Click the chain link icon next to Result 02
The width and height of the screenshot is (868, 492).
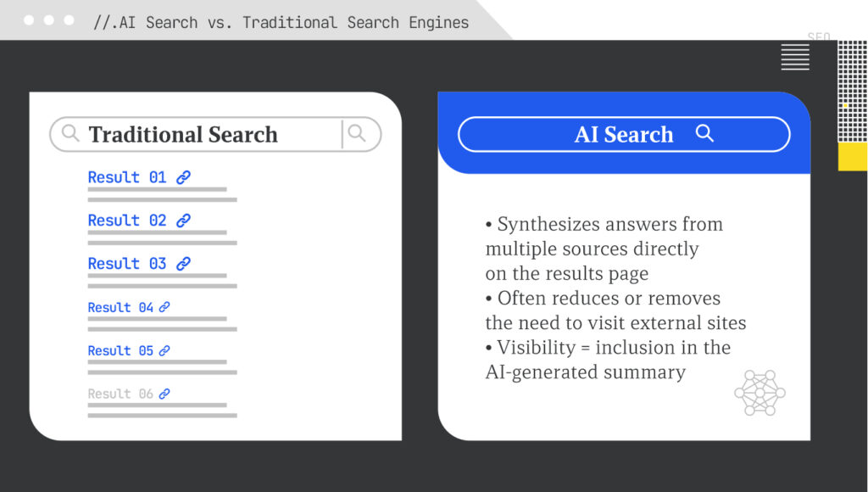click(183, 221)
